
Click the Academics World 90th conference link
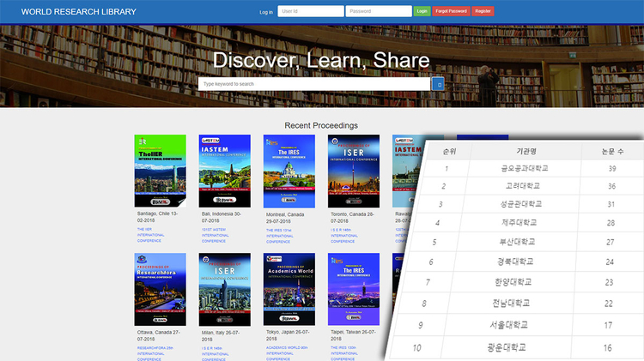(287, 353)
